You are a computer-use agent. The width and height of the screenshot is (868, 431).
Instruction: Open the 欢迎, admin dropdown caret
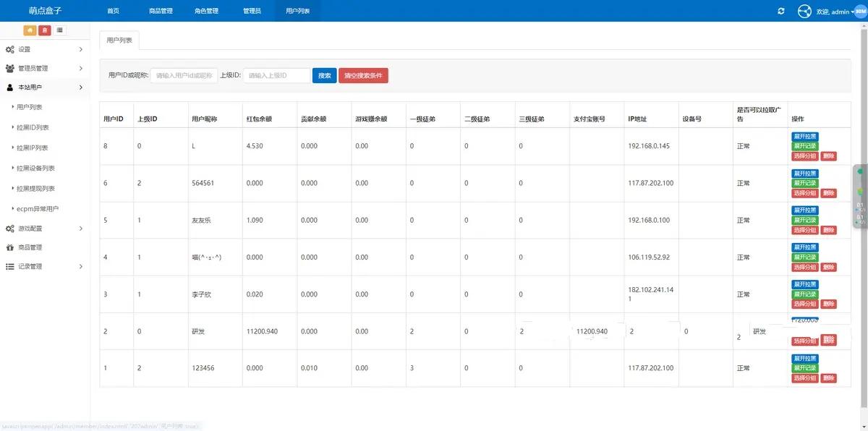click(x=851, y=12)
